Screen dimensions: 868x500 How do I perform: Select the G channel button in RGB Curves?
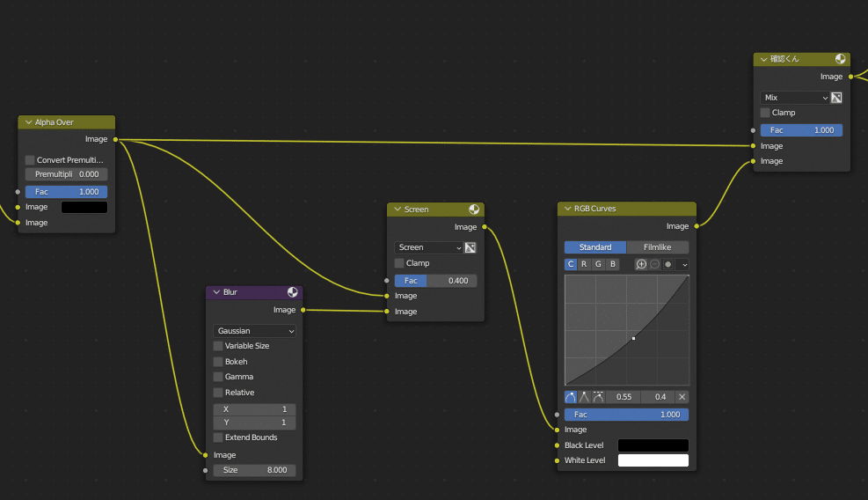598,264
